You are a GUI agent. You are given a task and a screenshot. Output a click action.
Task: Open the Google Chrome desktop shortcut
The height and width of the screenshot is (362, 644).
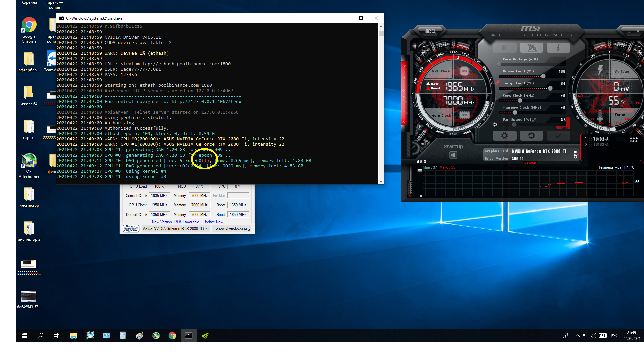29,30
